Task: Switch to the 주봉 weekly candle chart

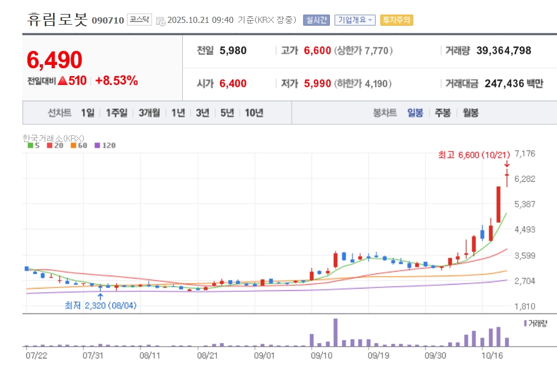Action: tap(442, 113)
